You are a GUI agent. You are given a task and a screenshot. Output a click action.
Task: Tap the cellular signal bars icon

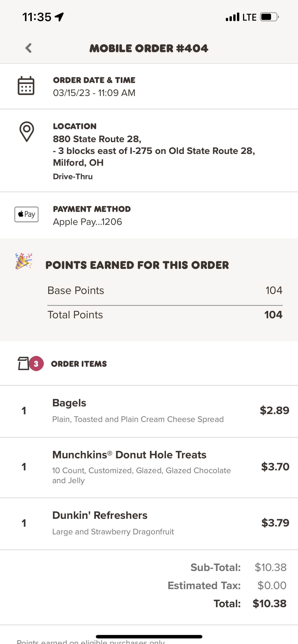233,17
